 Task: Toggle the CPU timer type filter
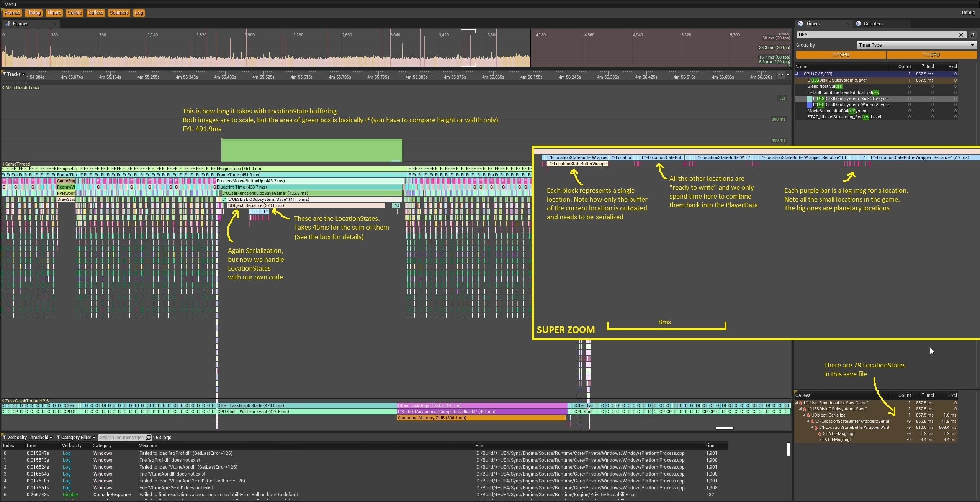931,55
